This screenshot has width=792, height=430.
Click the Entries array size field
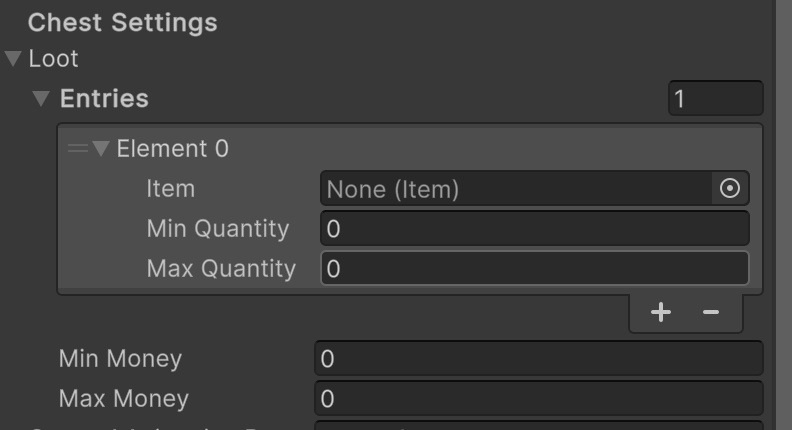715,98
